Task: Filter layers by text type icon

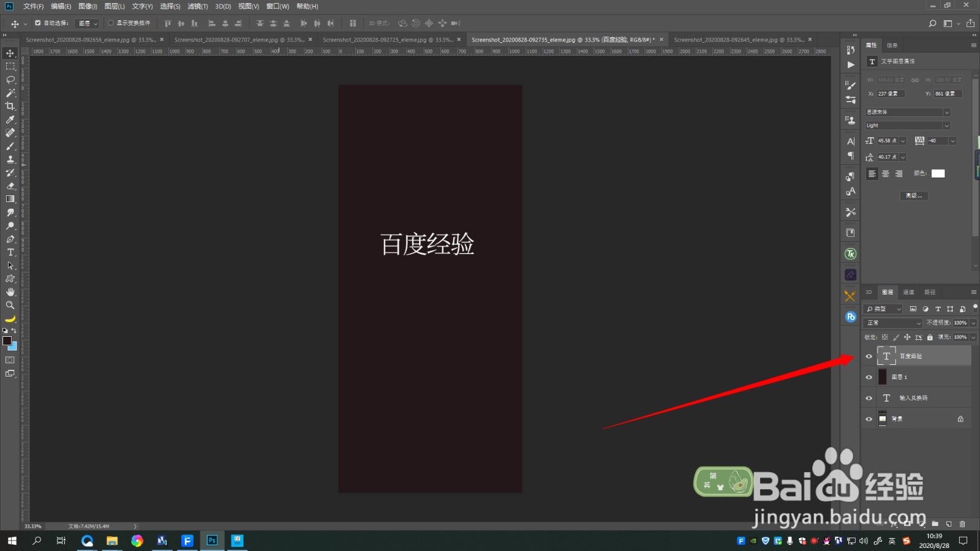Action: pos(938,309)
